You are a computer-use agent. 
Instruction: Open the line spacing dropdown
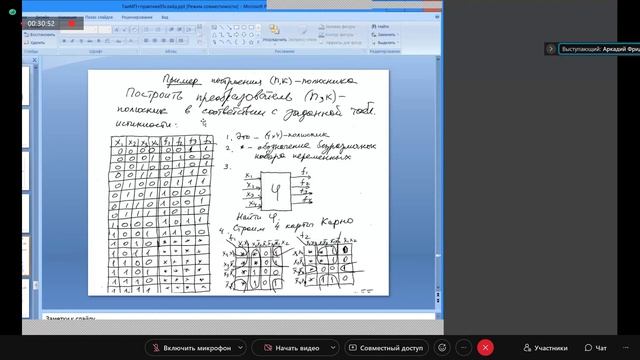pos(190,29)
